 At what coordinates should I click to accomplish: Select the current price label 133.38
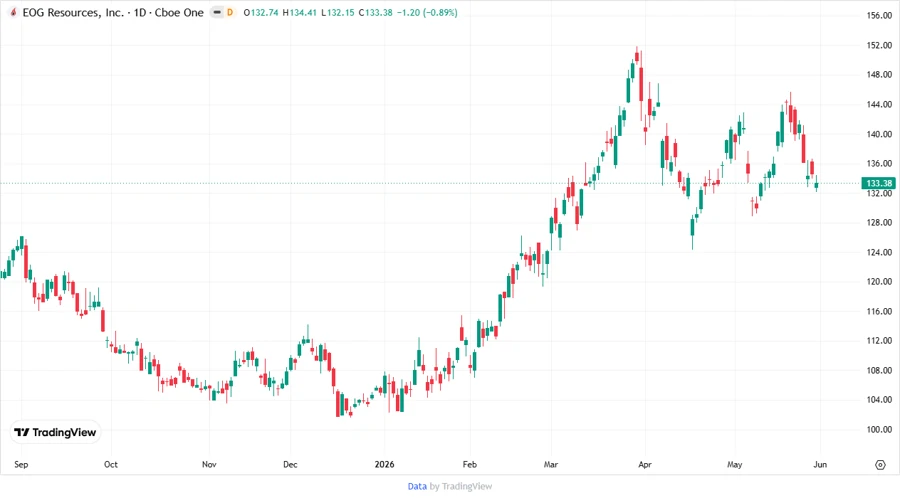879,183
